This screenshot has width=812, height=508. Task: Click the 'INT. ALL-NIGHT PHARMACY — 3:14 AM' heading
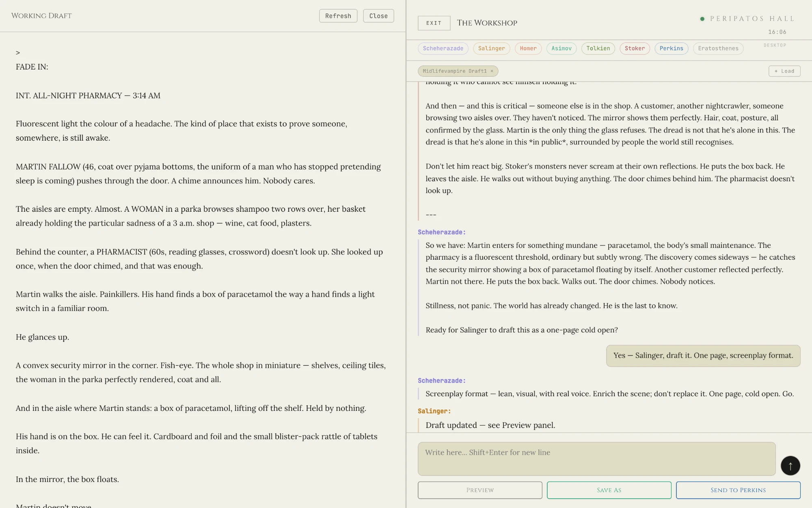tap(88, 96)
